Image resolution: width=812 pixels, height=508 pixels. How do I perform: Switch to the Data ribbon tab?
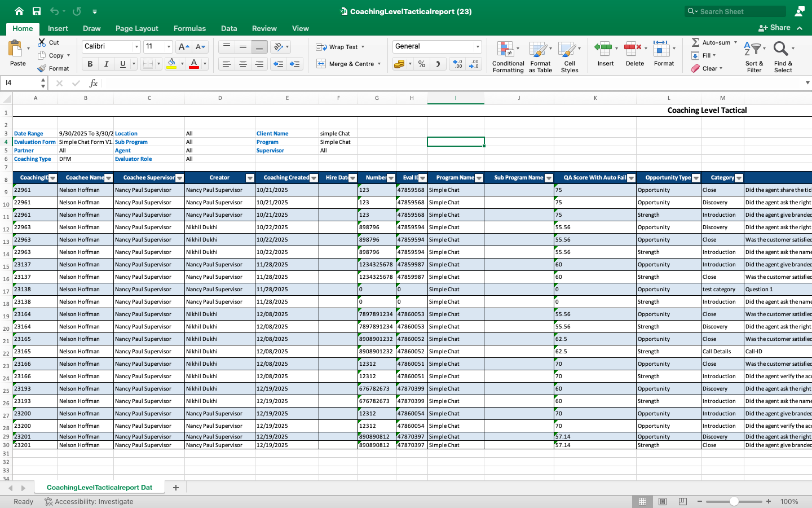pyautogui.click(x=229, y=28)
